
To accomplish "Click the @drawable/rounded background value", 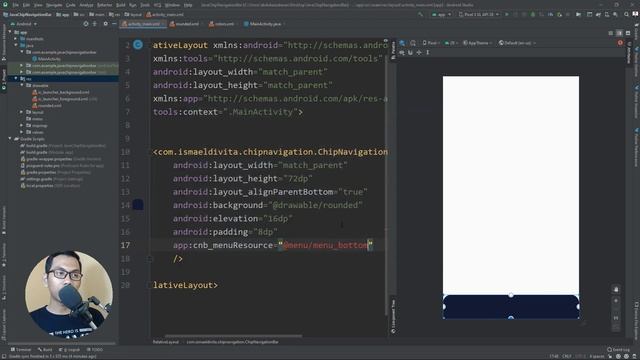I will point(315,205).
